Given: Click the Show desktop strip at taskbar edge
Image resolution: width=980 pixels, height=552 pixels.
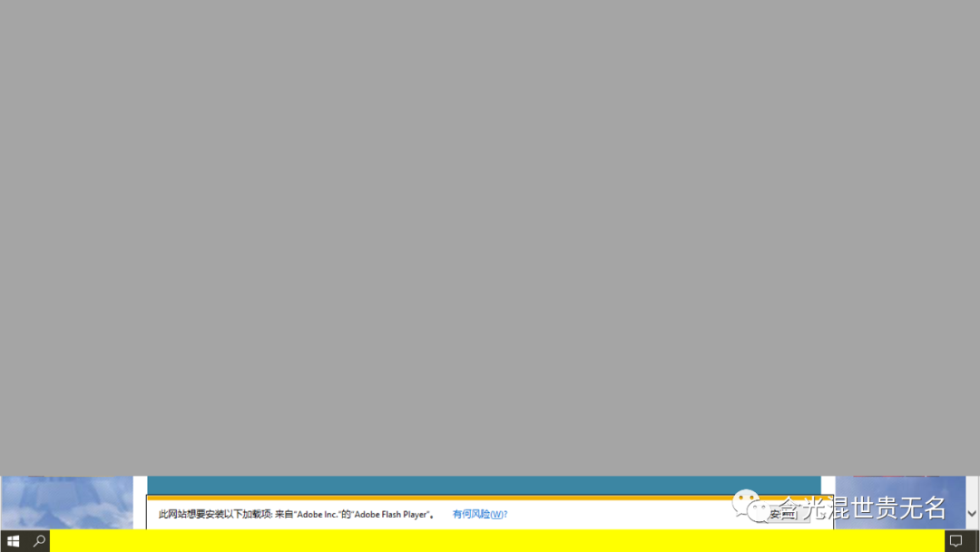Looking at the screenshot, I should [x=977, y=541].
